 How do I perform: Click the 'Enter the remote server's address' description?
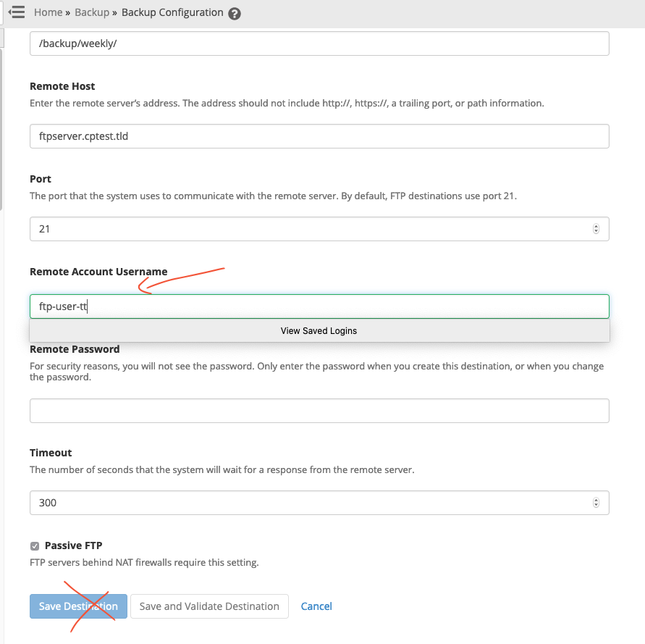point(287,103)
